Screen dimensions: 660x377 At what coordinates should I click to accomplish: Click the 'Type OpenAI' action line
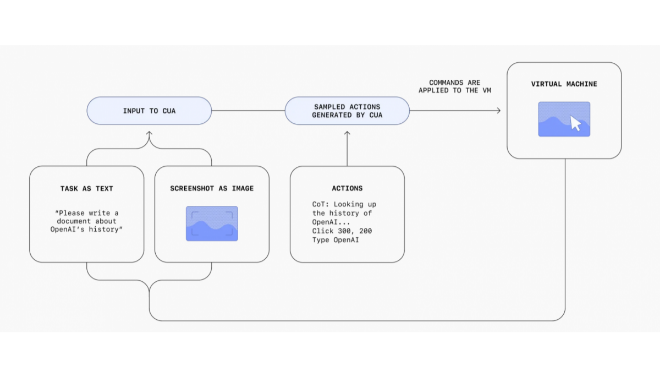[335, 240]
